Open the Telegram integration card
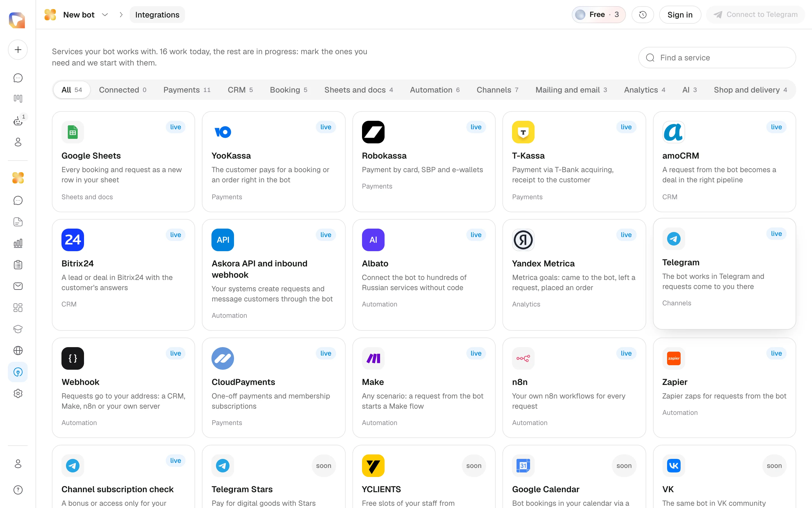 coord(724,274)
